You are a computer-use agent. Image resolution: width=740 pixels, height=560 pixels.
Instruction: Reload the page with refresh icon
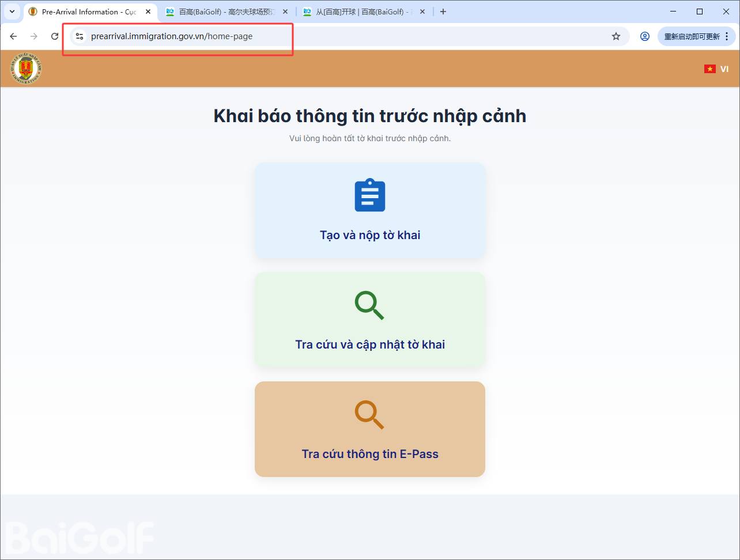55,36
